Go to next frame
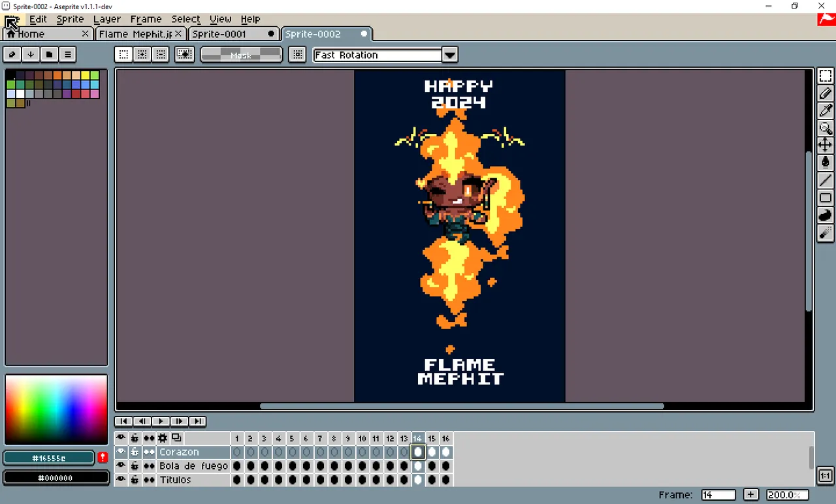The image size is (836, 504). tap(179, 421)
